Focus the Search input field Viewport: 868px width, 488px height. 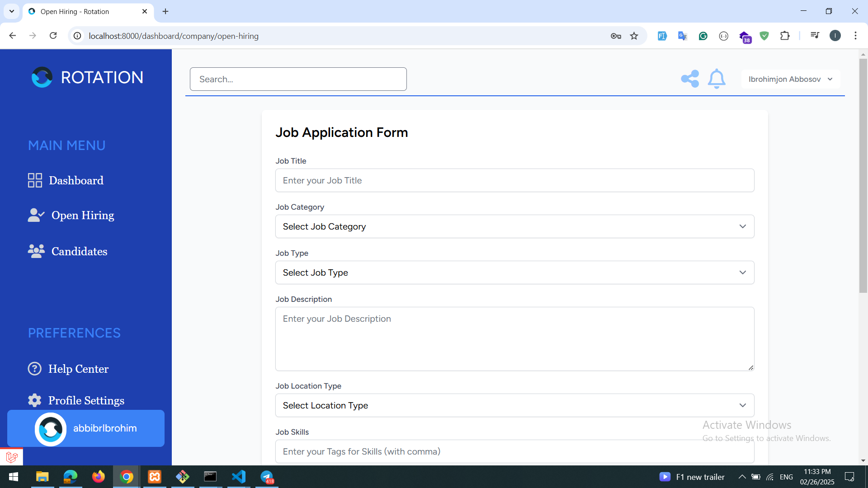click(x=298, y=79)
